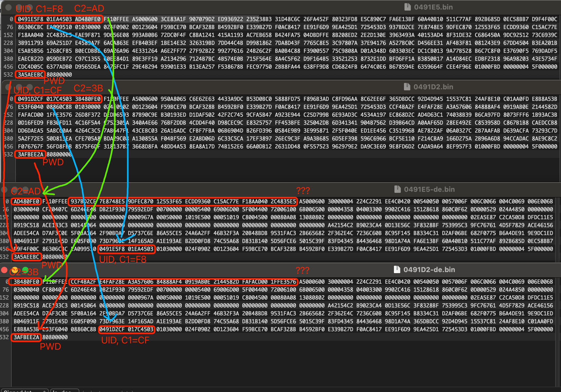Image resolution: width=561 pixels, height=392 pixels.
Task: Click the 0491E5-de.bin document proxy icon
Action: (x=397, y=189)
